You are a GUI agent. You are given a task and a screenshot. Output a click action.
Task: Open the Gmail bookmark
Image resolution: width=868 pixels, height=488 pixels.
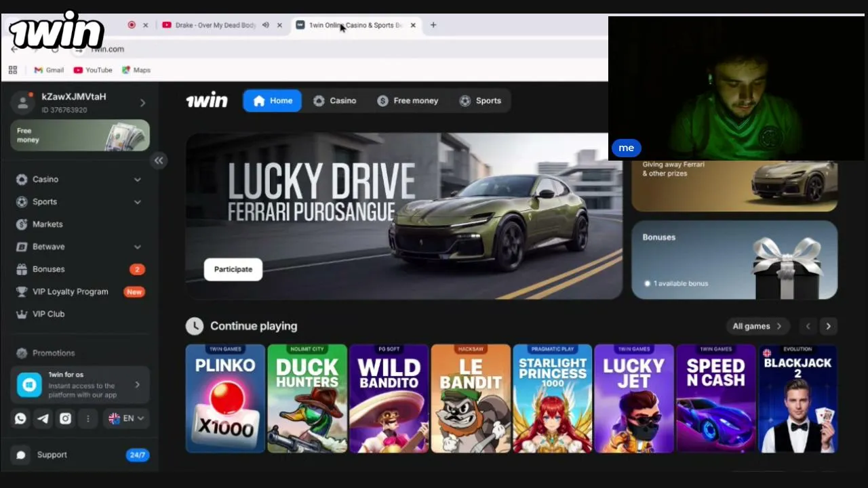(x=49, y=70)
